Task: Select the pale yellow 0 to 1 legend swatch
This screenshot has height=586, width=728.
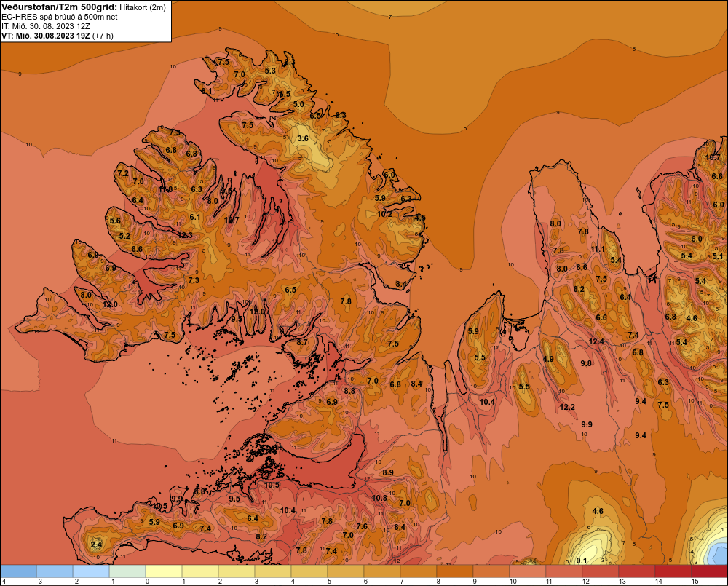Action: click(164, 571)
